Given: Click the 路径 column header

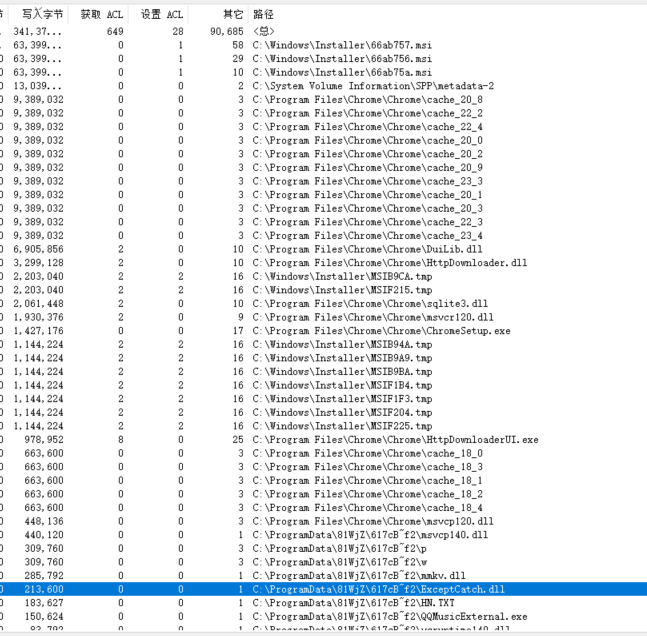Looking at the screenshot, I should pyautogui.click(x=264, y=15).
